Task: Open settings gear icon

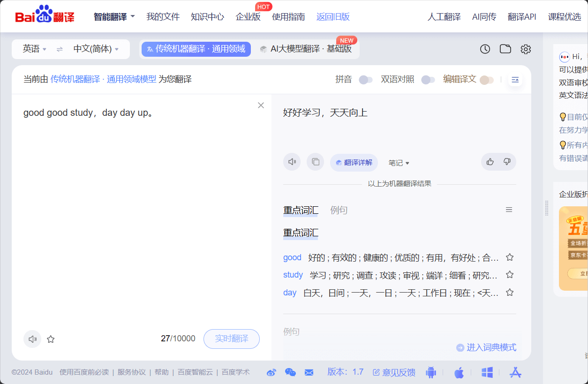Action: click(526, 49)
